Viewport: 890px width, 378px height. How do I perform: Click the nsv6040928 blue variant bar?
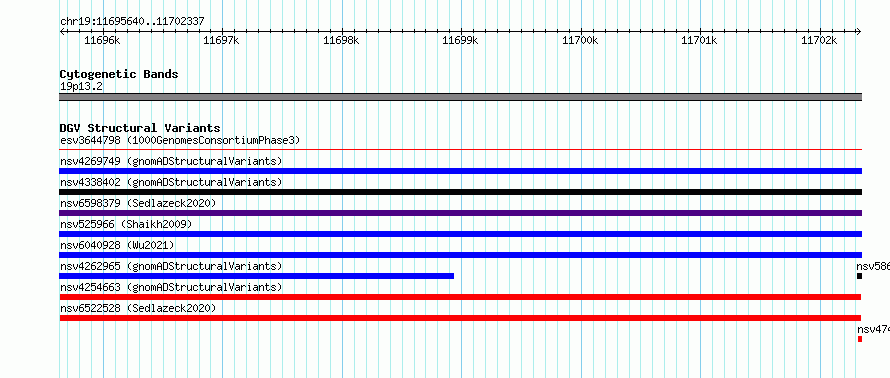(x=461, y=255)
